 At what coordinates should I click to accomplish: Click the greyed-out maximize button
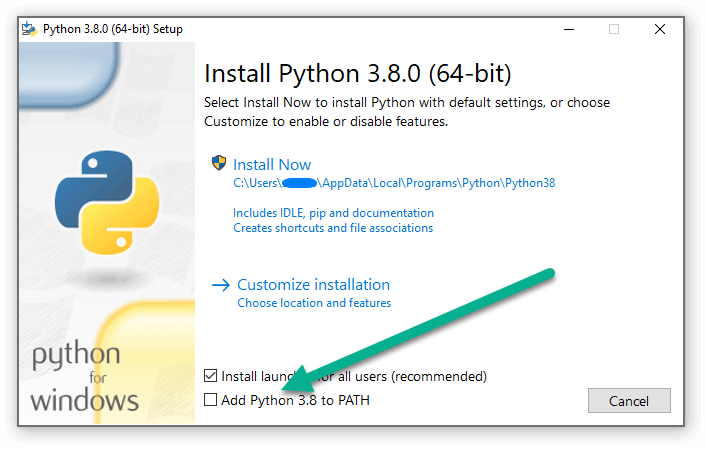(614, 29)
